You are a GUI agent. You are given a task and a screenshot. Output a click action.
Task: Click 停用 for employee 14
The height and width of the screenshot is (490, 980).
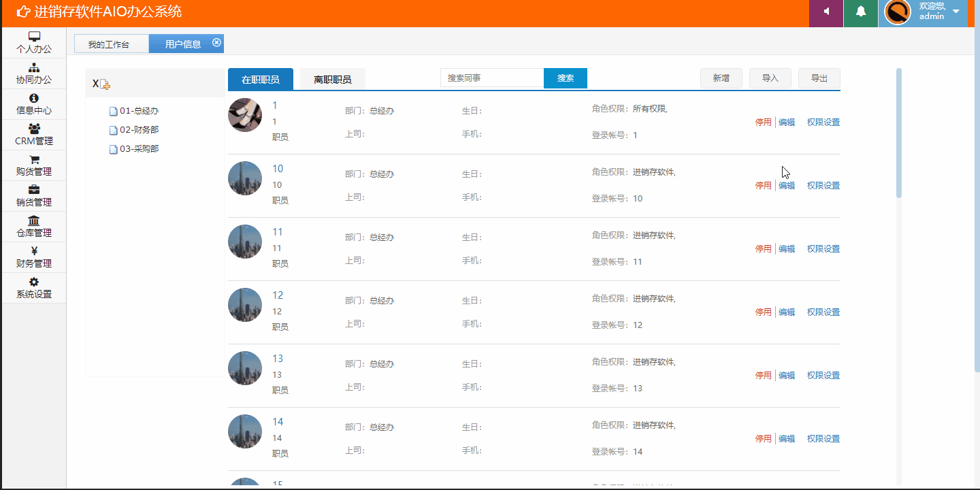[764, 439]
